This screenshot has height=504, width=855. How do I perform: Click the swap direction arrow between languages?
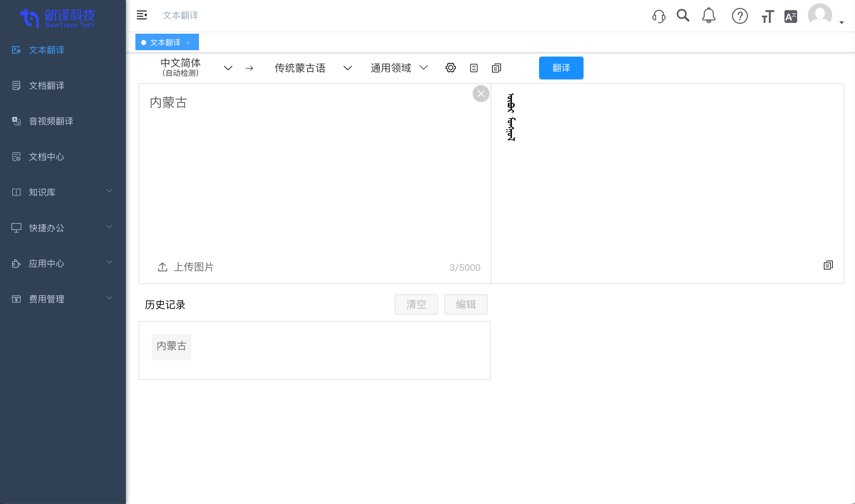pyautogui.click(x=249, y=68)
